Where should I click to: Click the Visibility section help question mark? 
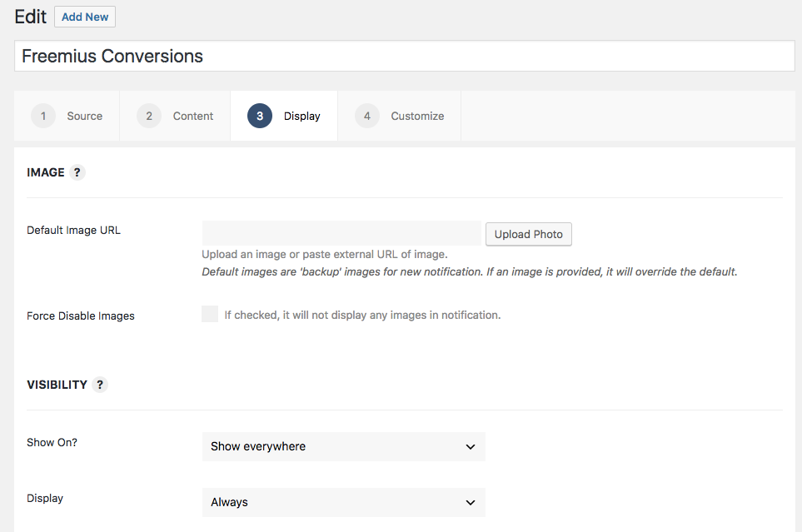pyautogui.click(x=100, y=385)
